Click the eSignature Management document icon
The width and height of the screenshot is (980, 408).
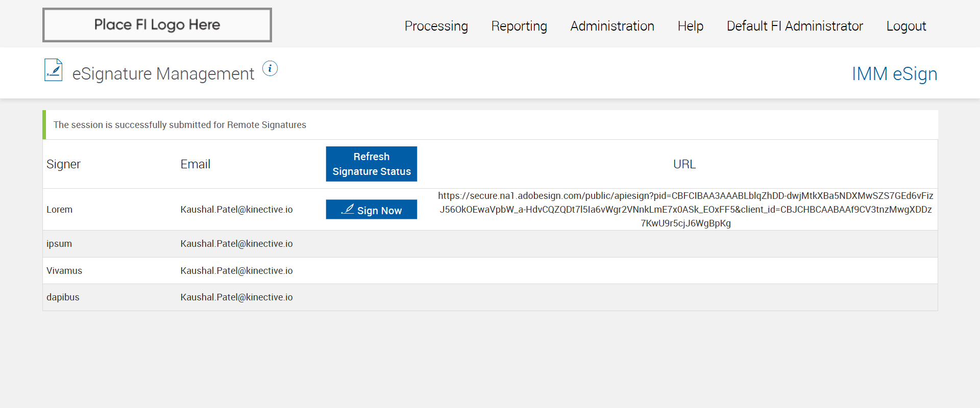coord(54,70)
